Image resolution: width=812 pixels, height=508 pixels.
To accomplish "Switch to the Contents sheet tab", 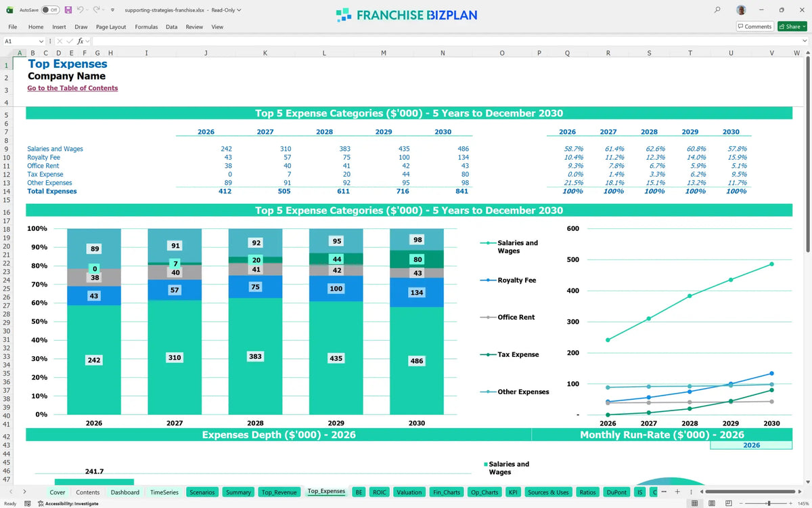I will tap(88, 492).
